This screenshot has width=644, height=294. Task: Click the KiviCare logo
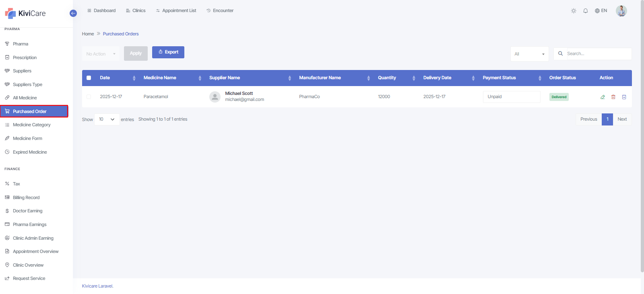(25, 13)
